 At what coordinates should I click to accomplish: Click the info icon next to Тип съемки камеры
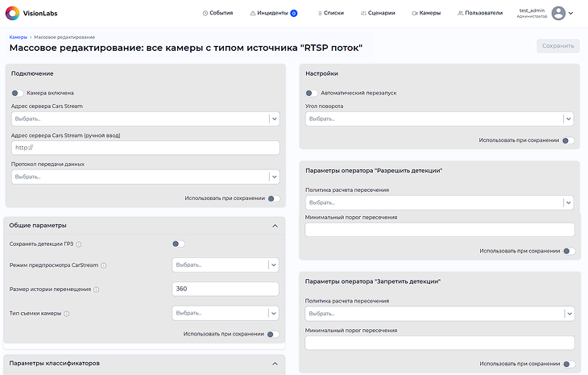click(67, 314)
